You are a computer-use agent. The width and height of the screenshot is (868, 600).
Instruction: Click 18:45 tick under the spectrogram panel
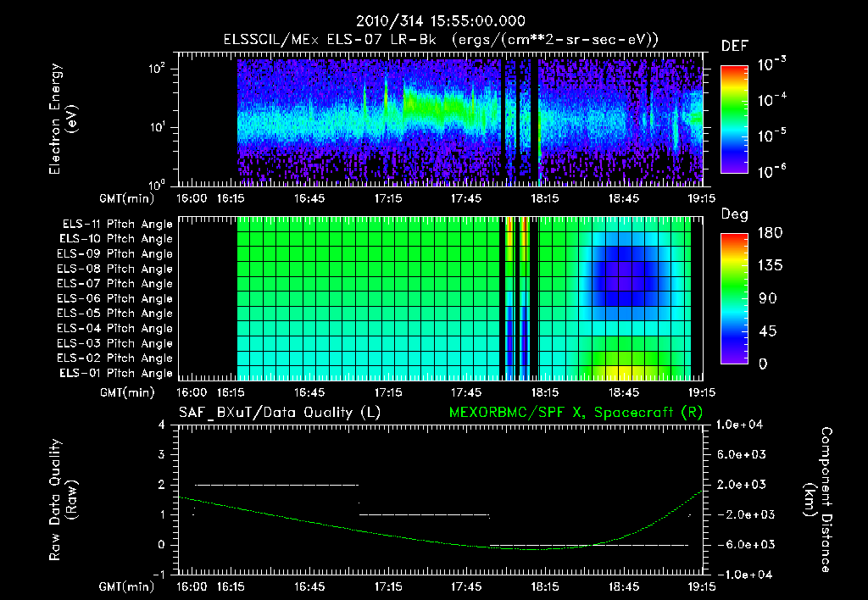pyautogui.click(x=623, y=198)
